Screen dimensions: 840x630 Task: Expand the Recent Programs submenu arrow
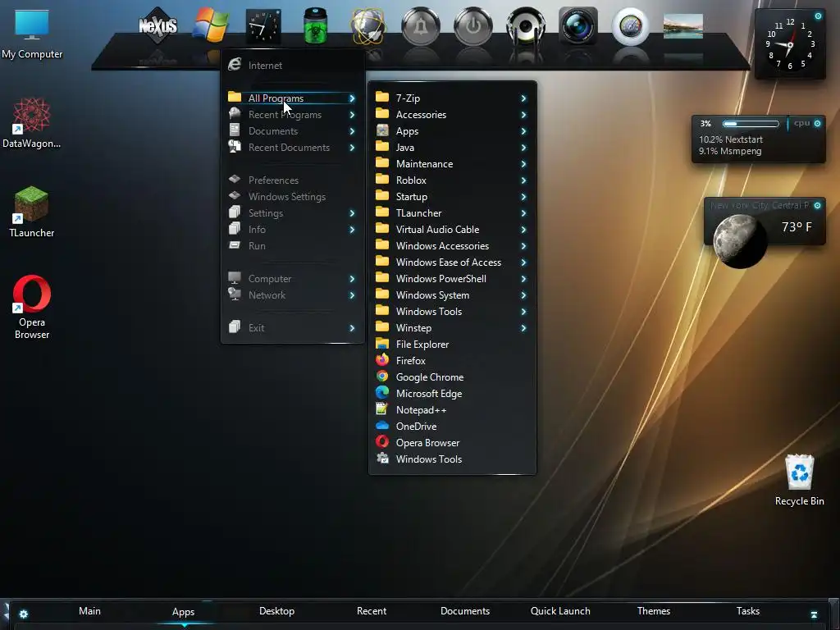[x=352, y=115]
